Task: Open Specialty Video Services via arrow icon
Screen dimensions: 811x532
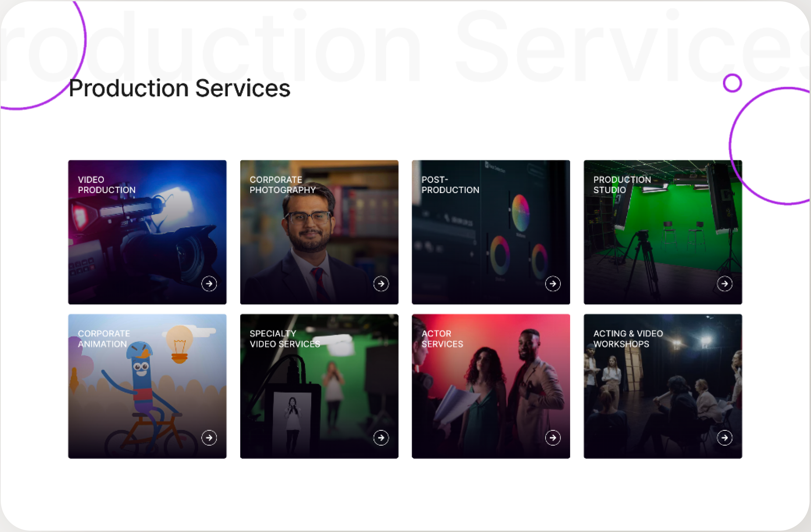Action: pos(381,438)
